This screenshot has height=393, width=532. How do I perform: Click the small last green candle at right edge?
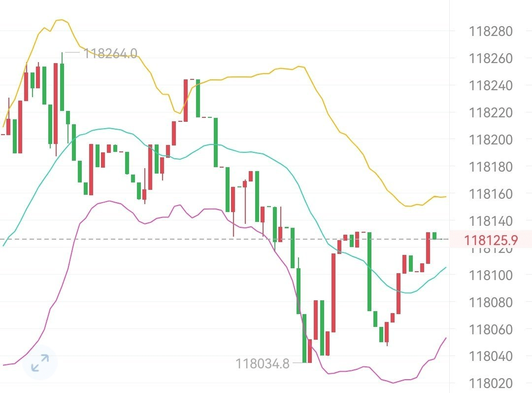(434, 236)
